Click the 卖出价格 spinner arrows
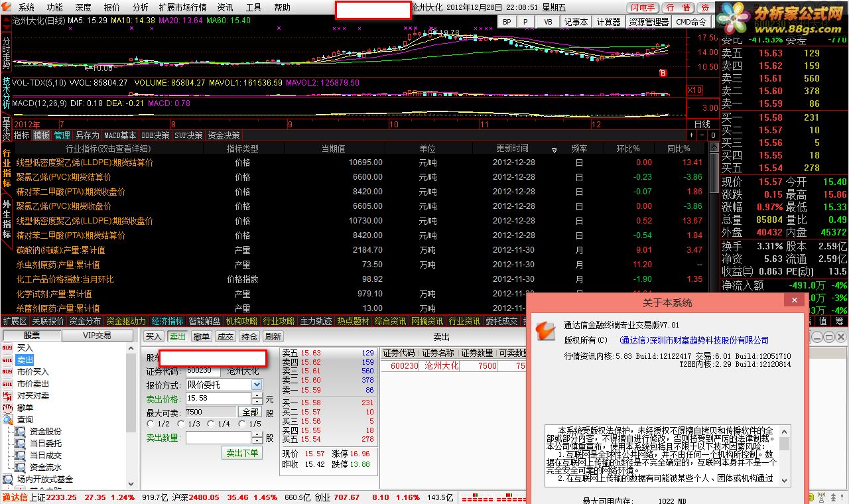The width and height of the screenshot is (849, 504). coord(257,399)
